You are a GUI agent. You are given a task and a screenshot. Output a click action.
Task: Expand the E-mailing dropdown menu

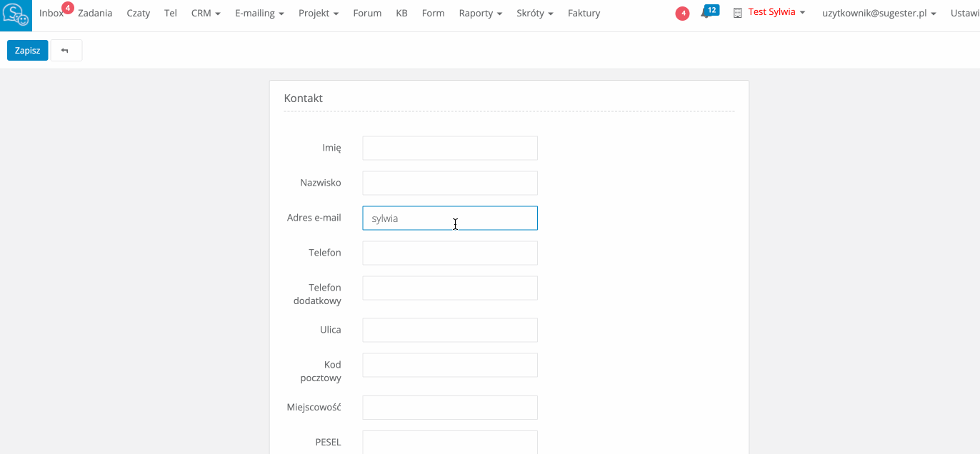tap(259, 14)
